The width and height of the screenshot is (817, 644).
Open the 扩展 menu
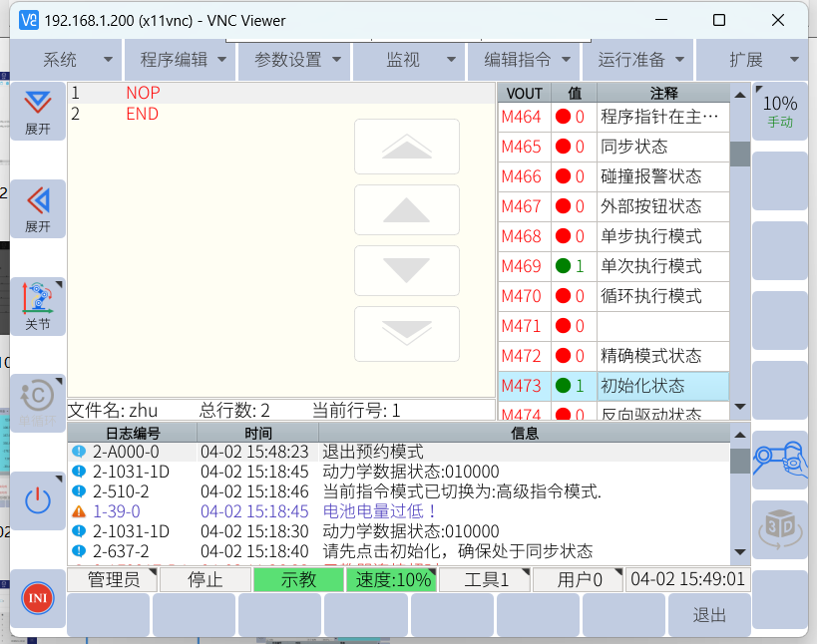(753, 60)
